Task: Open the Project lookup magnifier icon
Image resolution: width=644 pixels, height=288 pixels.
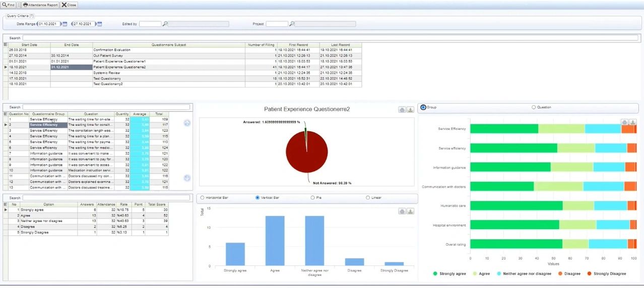Action: 292,24
